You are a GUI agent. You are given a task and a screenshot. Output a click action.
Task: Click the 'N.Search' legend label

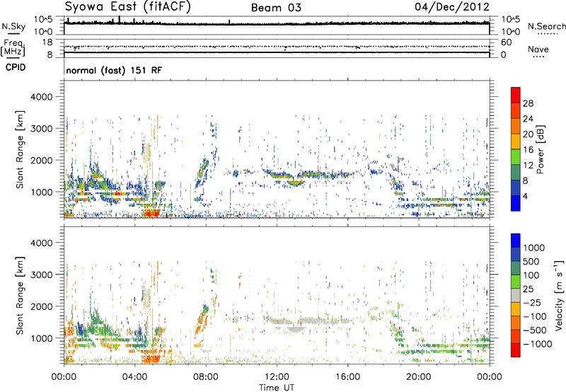[547, 26]
